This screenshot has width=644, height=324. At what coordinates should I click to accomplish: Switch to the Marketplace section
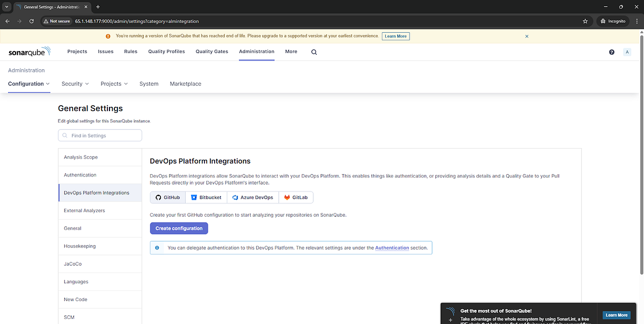click(185, 84)
